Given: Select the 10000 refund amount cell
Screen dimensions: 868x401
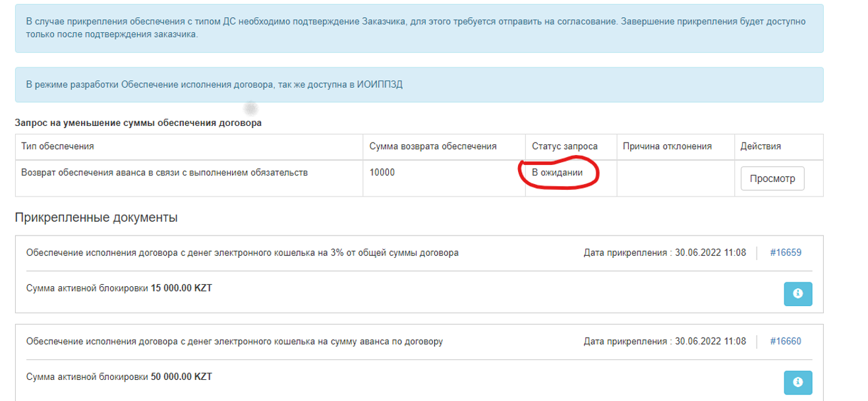Looking at the screenshot, I should click(382, 173).
